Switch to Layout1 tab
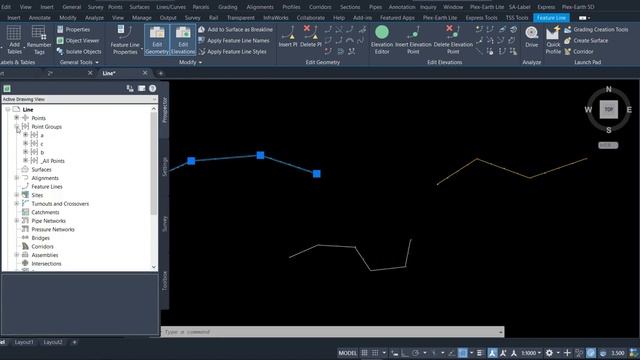Viewport: 640px width, 360px height. coord(24,342)
